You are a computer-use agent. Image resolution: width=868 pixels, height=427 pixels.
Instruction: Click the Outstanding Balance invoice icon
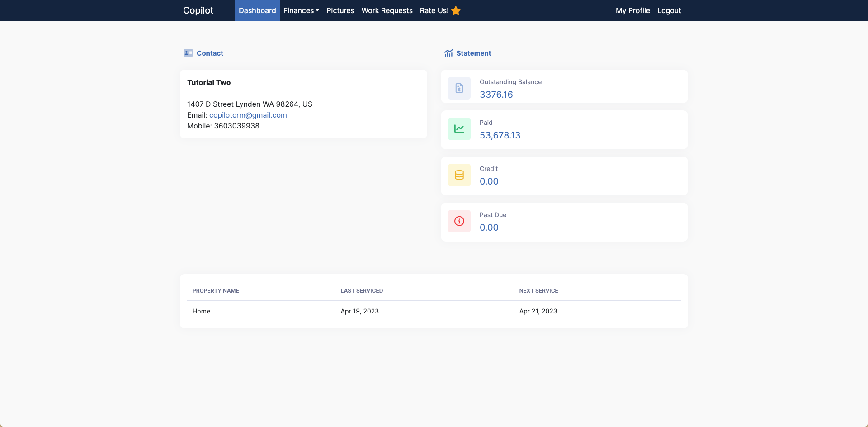click(x=459, y=88)
